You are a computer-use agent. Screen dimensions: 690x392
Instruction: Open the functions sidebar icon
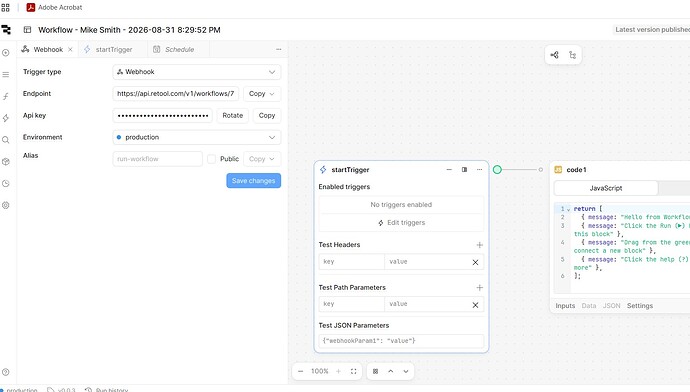[6, 96]
